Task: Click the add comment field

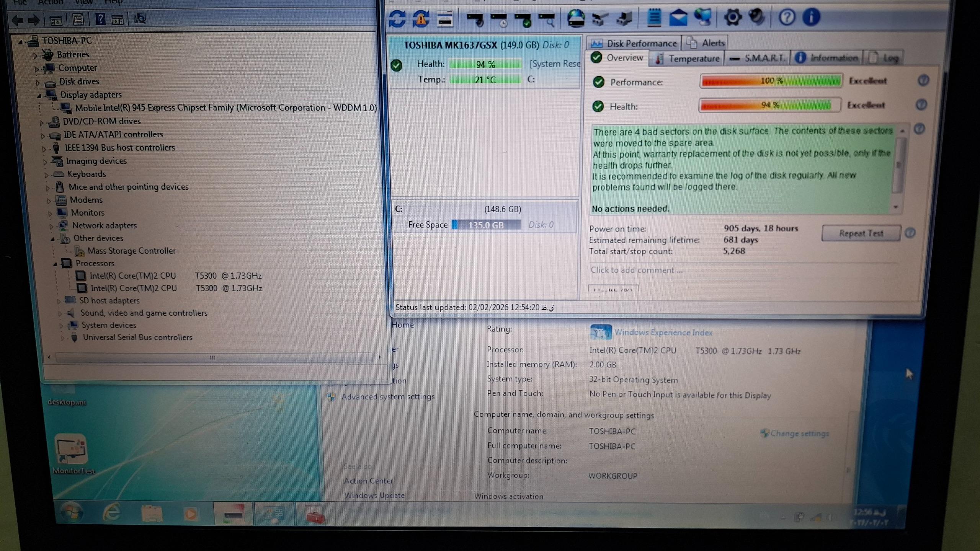Action: click(636, 270)
